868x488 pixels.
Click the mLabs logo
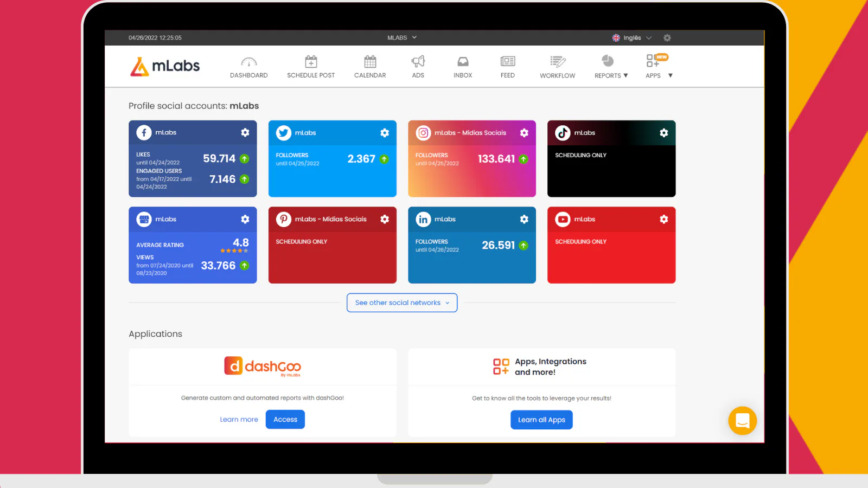(164, 66)
